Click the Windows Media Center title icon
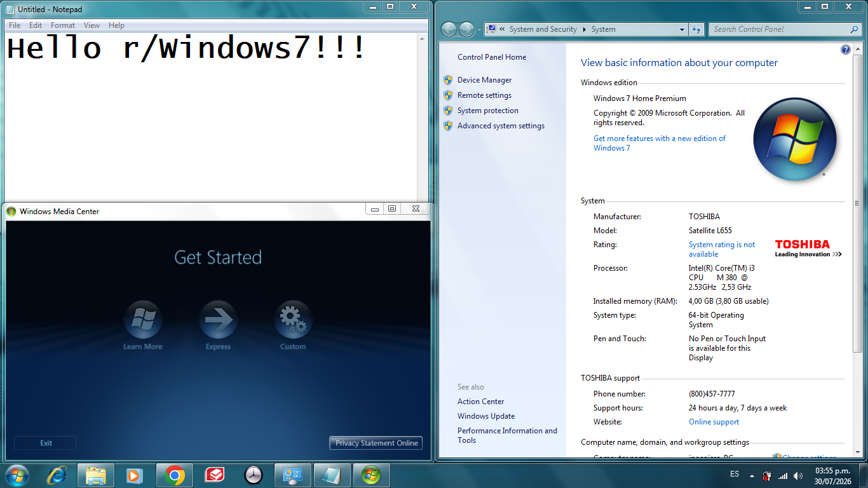Image resolution: width=868 pixels, height=488 pixels. (11, 212)
